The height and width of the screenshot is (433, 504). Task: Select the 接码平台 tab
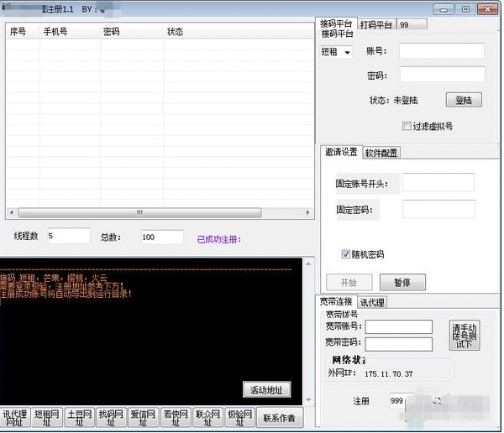pos(336,23)
